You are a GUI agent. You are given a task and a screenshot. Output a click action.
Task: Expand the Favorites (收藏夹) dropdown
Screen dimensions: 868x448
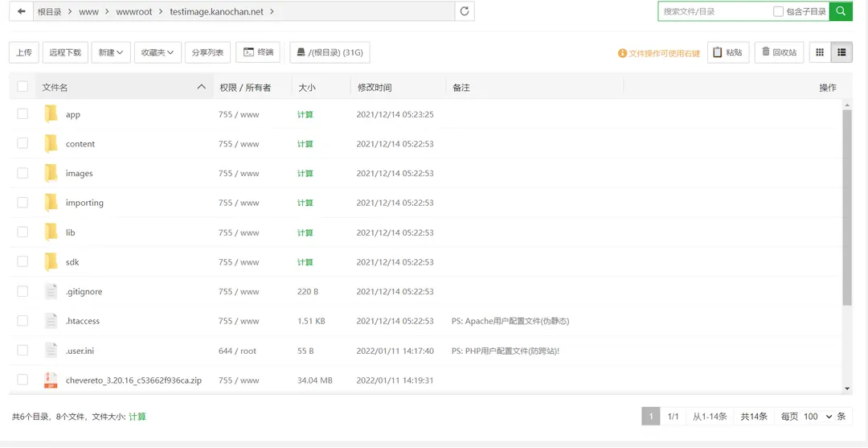point(158,52)
